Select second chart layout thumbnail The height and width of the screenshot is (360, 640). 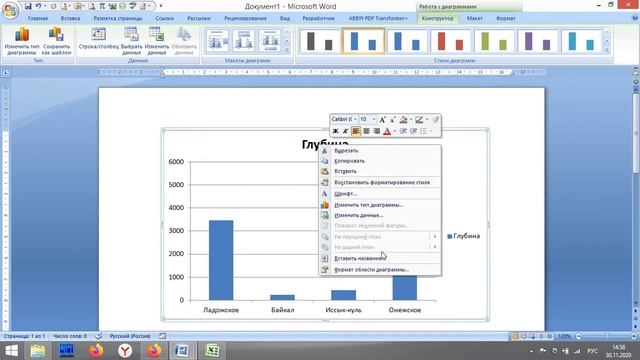[x=244, y=41]
